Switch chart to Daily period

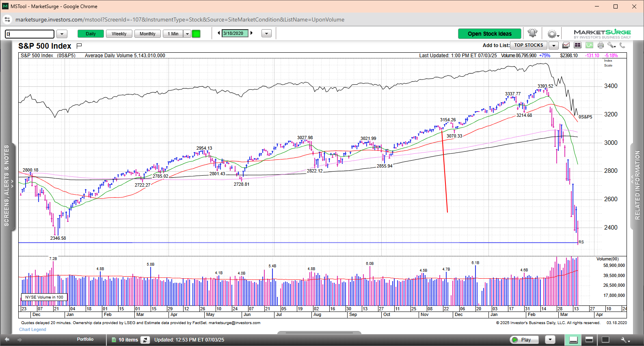[91, 34]
